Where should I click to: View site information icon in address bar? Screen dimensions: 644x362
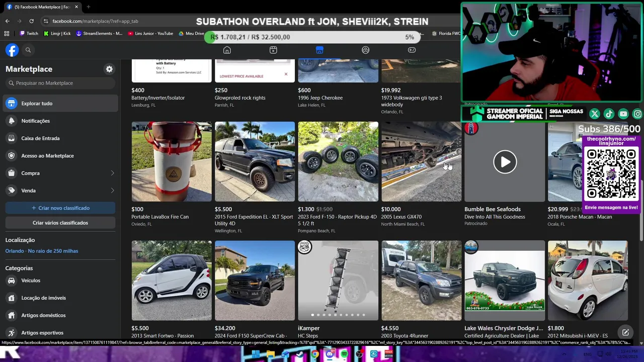[46, 21]
